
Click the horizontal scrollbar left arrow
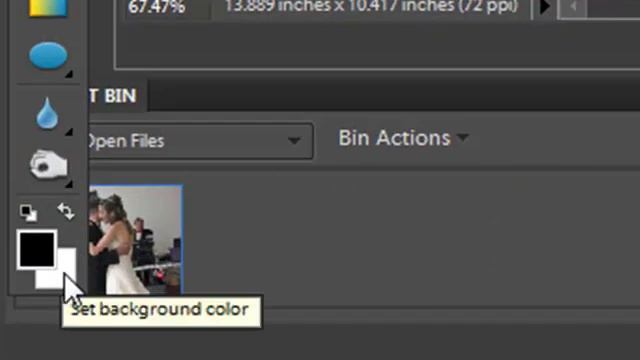(x=573, y=7)
